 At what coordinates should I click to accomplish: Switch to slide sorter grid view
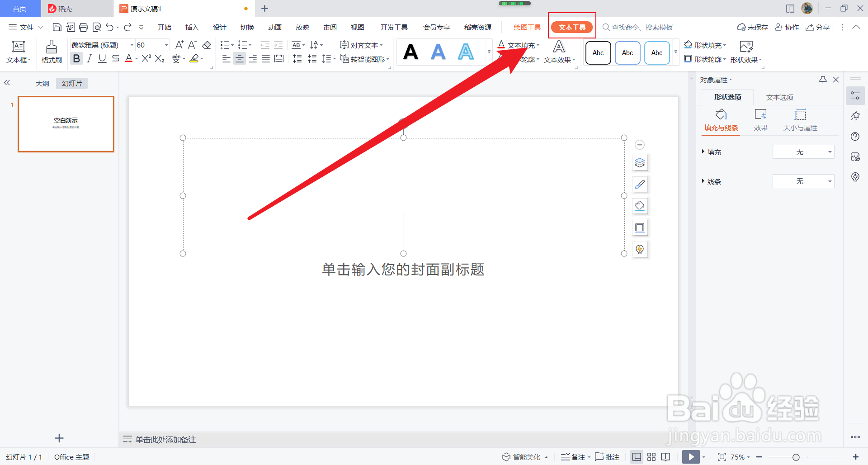pyautogui.click(x=651, y=457)
